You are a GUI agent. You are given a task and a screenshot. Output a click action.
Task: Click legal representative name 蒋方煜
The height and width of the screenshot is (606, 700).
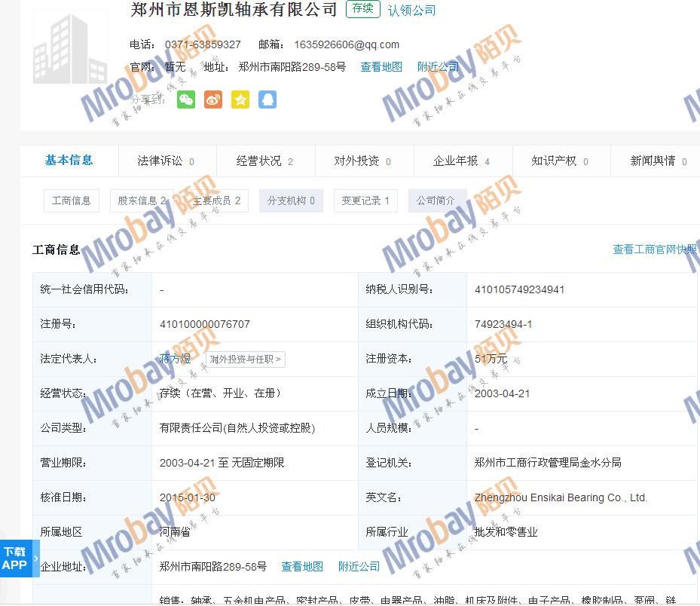(176, 359)
